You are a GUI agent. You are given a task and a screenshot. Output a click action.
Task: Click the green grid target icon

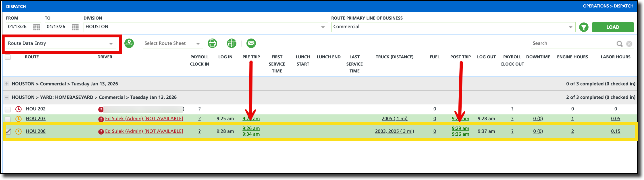point(232,43)
